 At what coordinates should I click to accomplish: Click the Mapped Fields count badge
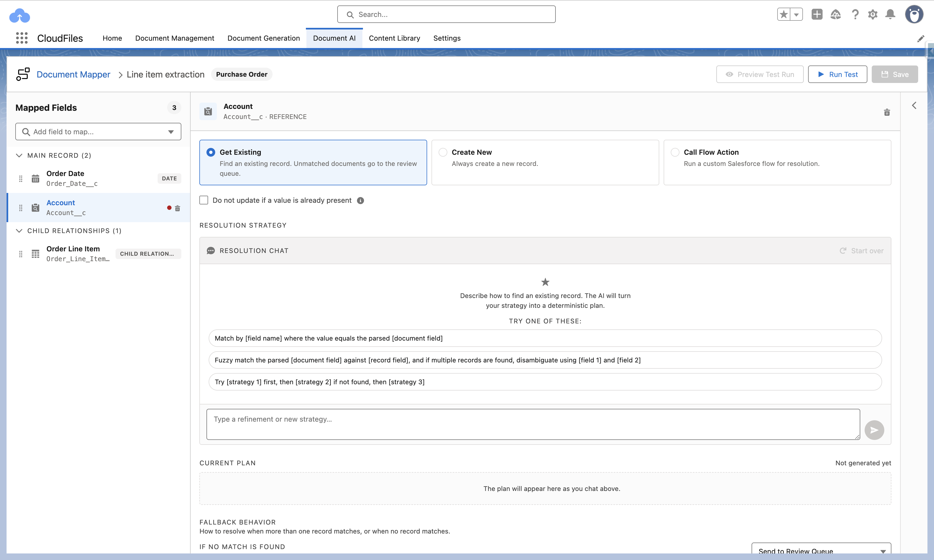click(174, 108)
